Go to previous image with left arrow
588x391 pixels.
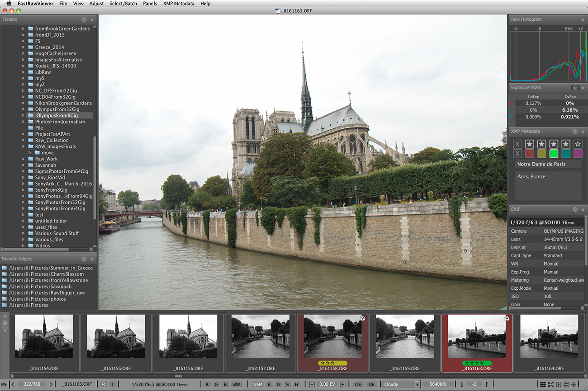[x=13, y=384]
